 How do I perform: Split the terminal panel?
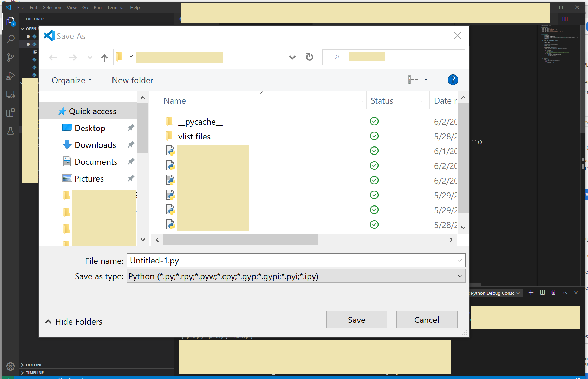542,292
